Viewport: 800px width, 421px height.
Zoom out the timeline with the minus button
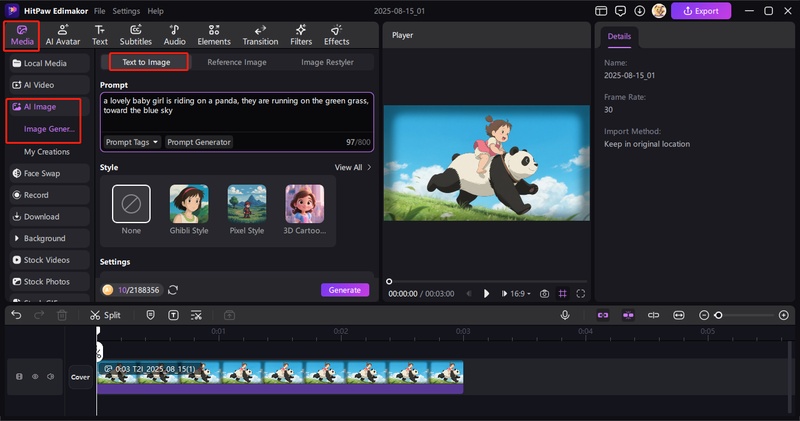(704, 315)
